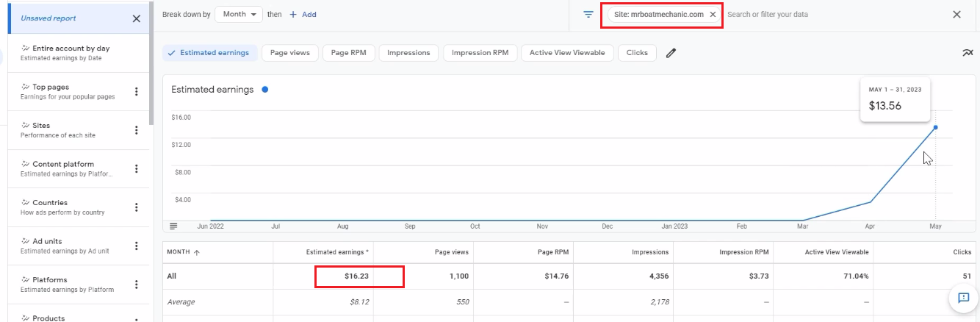Open the Month breakdown dropdown
This screenshot has height=322, width=980.
[239, 14]
